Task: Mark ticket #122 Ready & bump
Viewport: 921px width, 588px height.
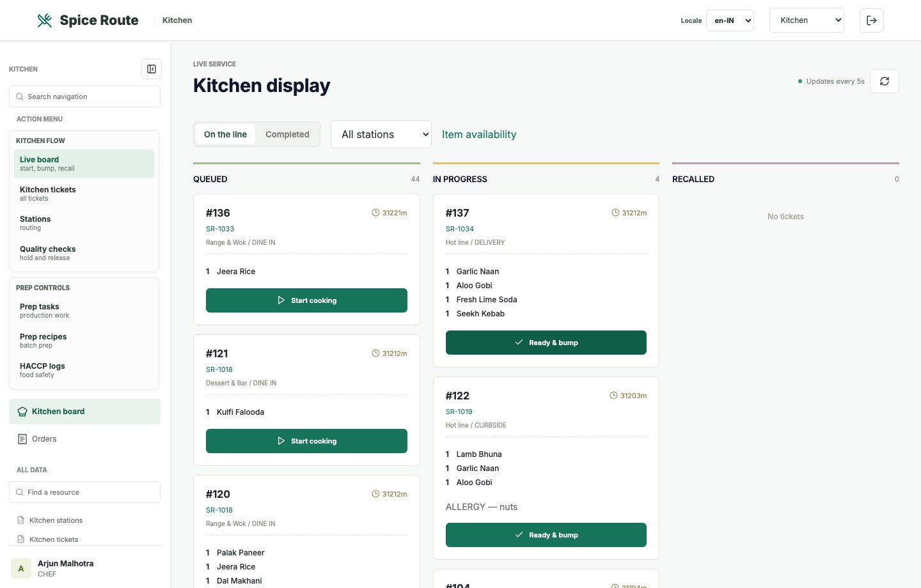Action: [x=546, y=535]
